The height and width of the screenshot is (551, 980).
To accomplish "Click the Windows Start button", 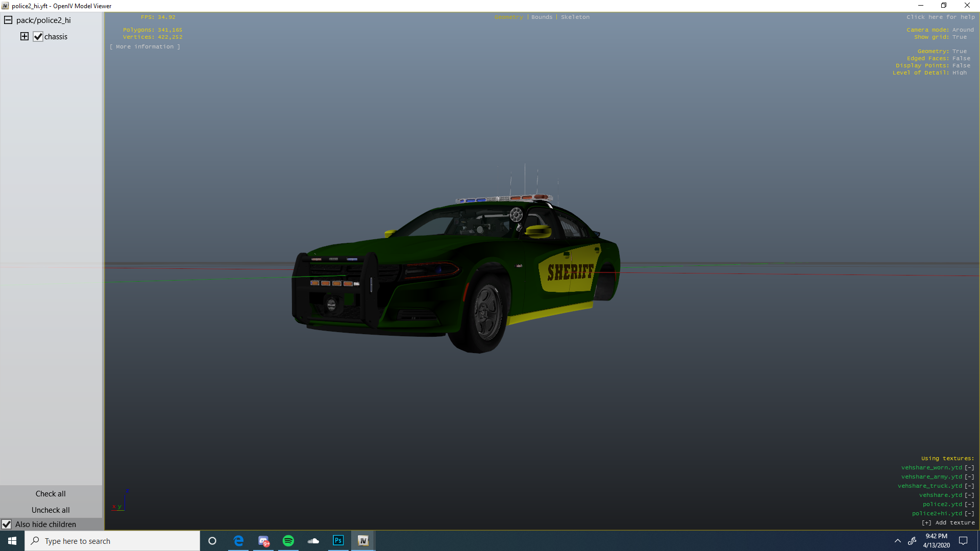I will 12,541.
